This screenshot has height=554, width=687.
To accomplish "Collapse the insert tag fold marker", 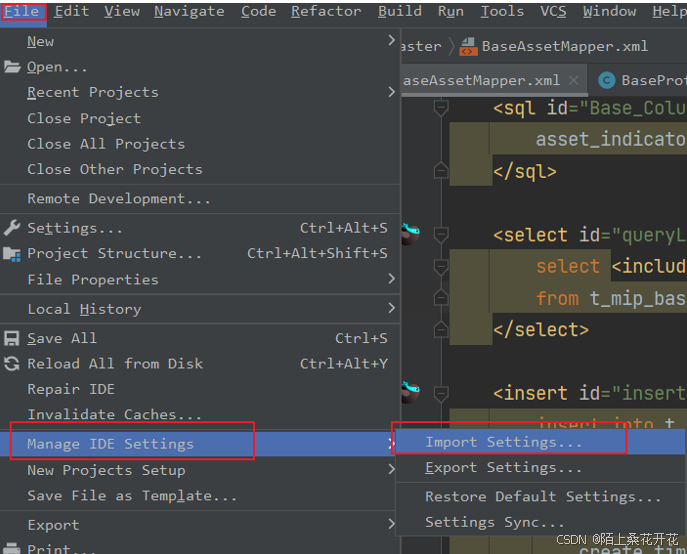I will click(441, 393).
